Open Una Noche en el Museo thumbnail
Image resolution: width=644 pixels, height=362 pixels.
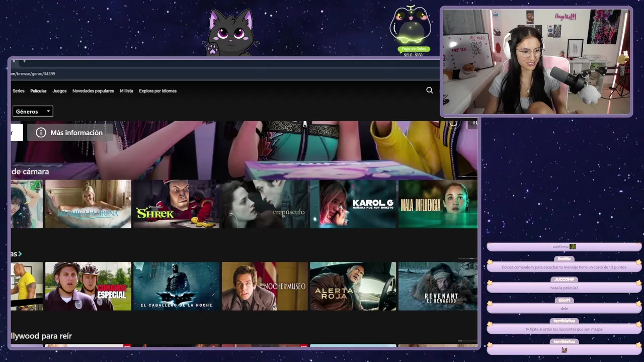(265, 286)
